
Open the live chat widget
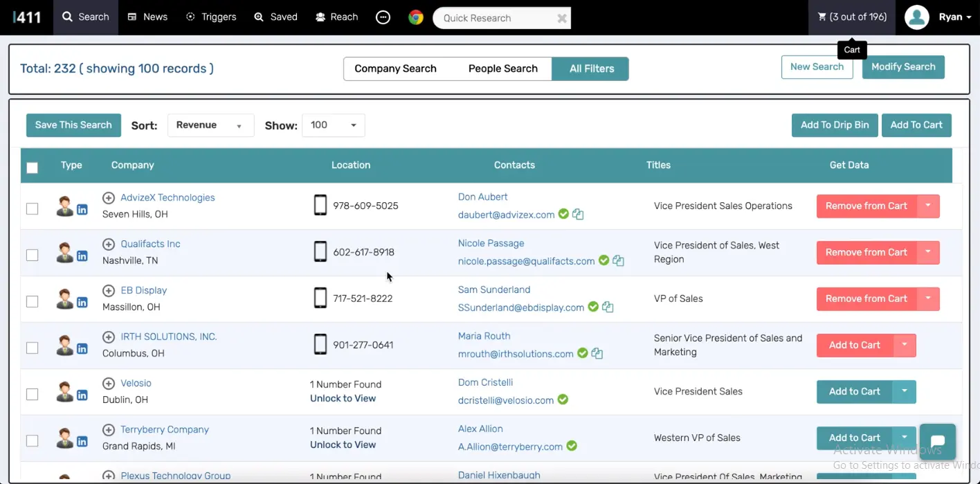tap(938, 442)
